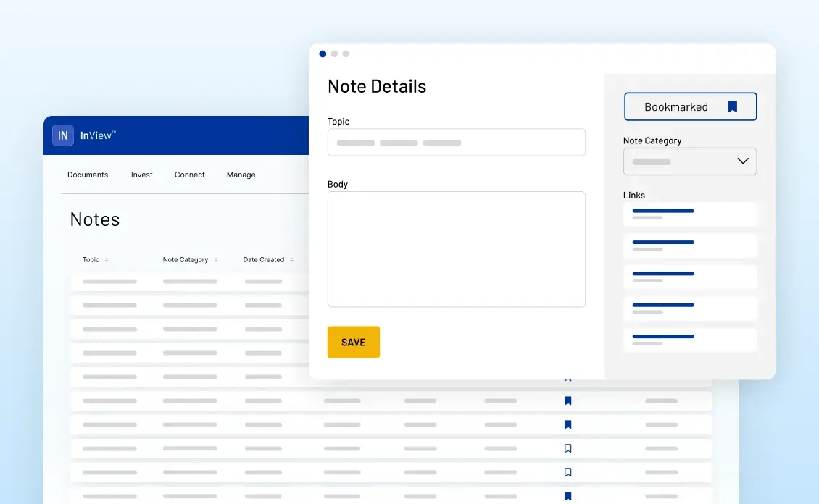Go to the Manage menu

(241, 175)
